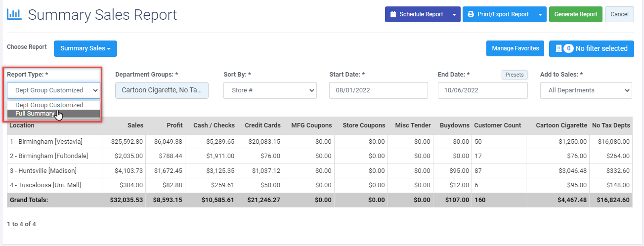Select the Full Summary option
Image resolution: width=644 pixels, height=246 pixels.
54,114
